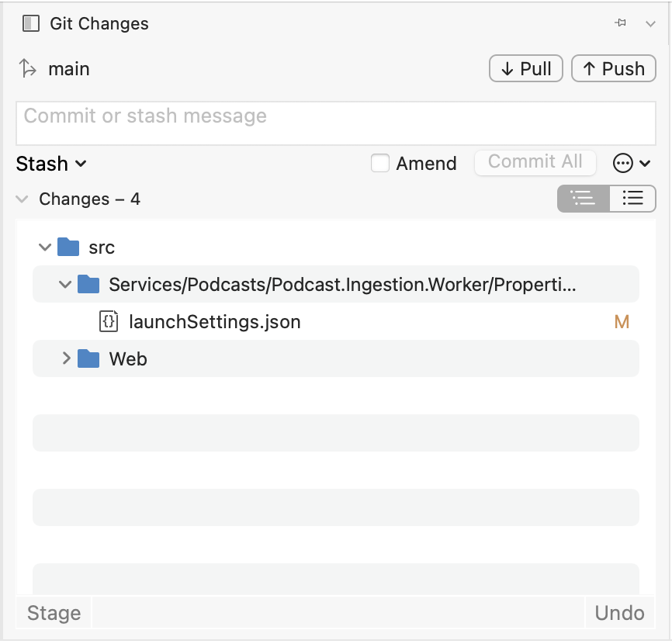Image resolution: width=672 pixels, height=644 pixels.
Task: Switch to tree view of changes
Action: click(x=582, y=199)
